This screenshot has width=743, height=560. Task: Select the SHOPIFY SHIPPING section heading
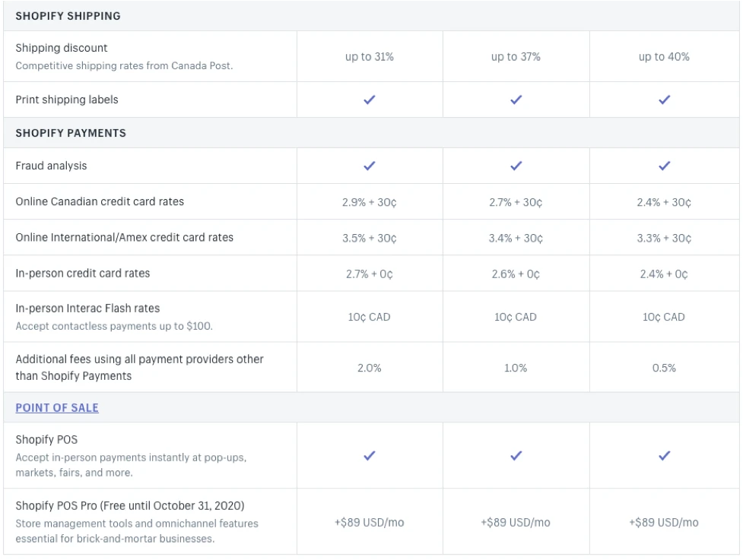[68, 16]
